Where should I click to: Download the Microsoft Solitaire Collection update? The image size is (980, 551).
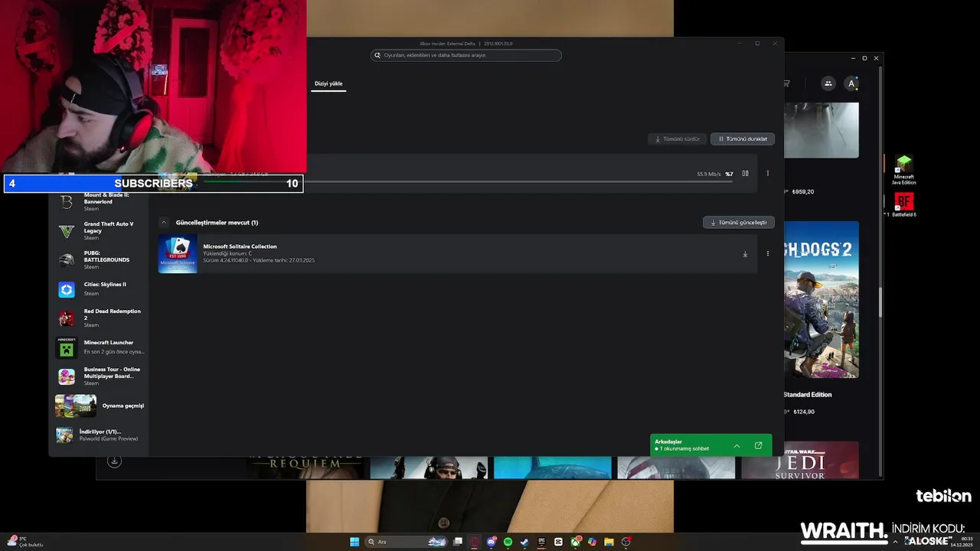(745, 254)
